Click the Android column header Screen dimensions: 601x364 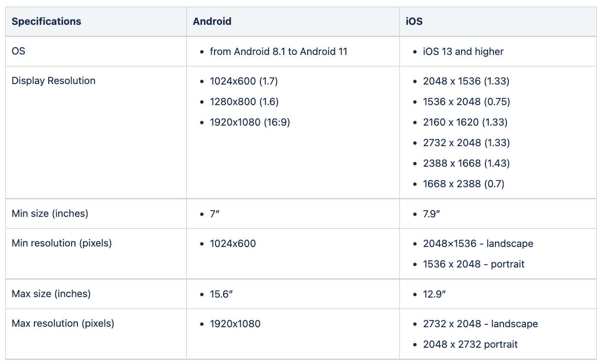coord(212,21)
